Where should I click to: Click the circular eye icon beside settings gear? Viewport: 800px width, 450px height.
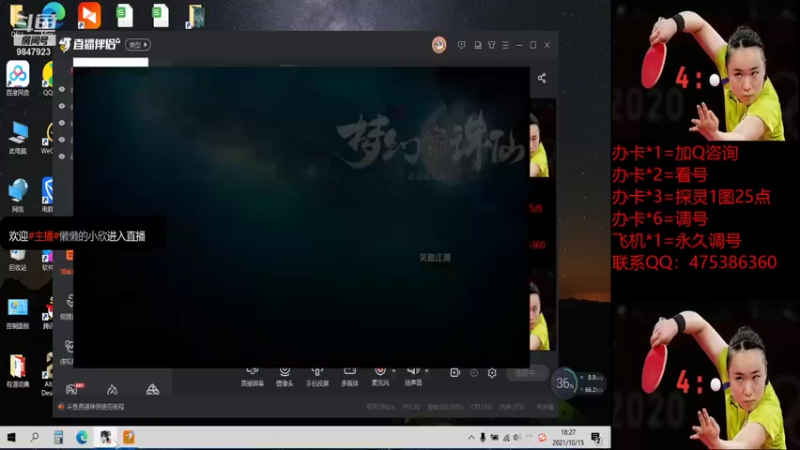(473, 373)
